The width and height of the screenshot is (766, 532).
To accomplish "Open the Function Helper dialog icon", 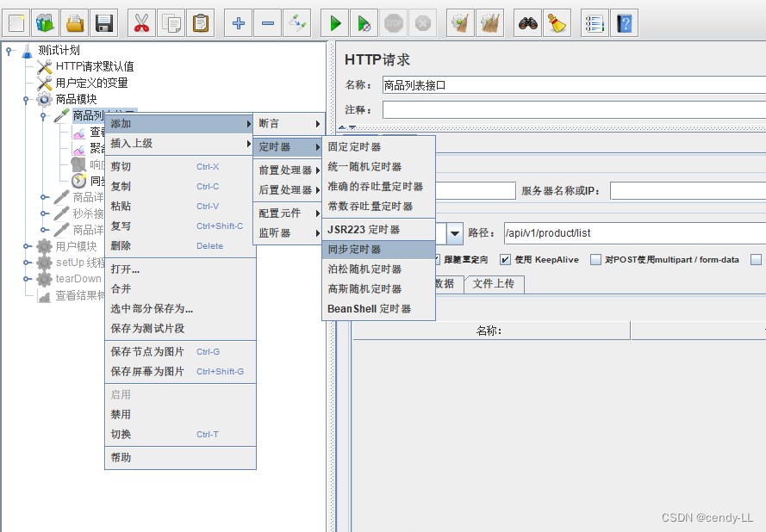I will [594, 22].
